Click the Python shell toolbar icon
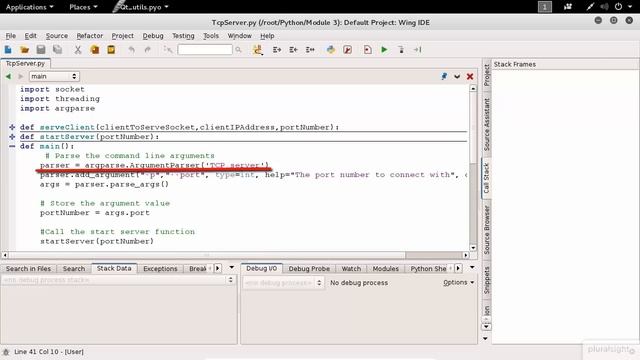Viewport: 640px width, 360px height. tap(331, 50)
